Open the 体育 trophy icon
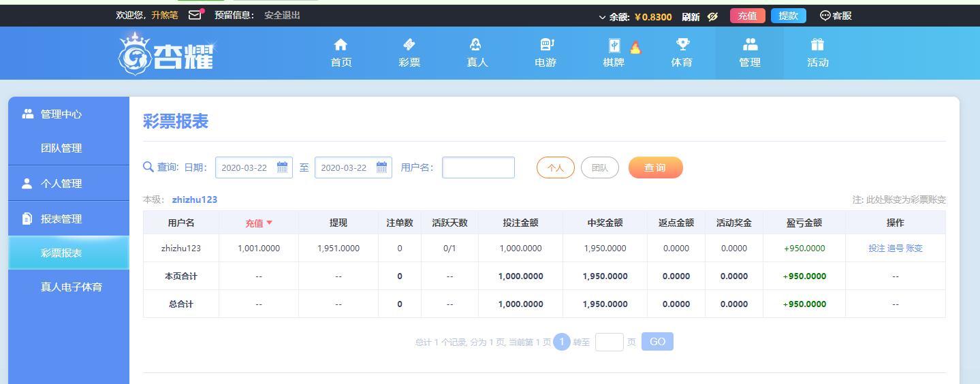This screenshot has width=980, height=384. tap(682, 45)
